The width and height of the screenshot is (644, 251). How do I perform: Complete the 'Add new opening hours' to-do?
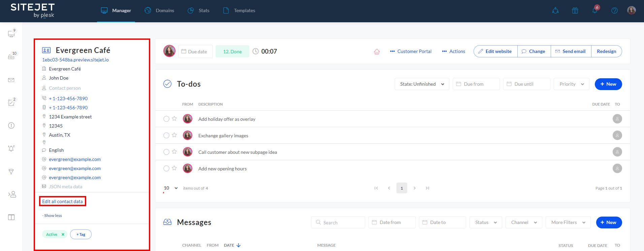click(x=166, y=168)
